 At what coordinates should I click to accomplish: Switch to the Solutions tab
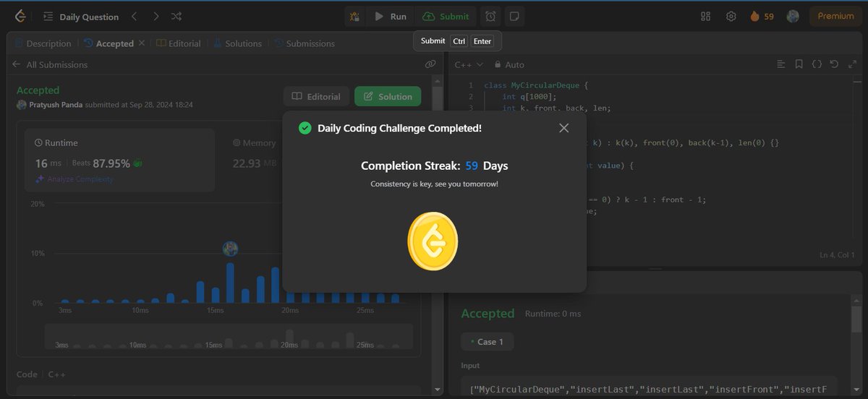tap(238, 43)
